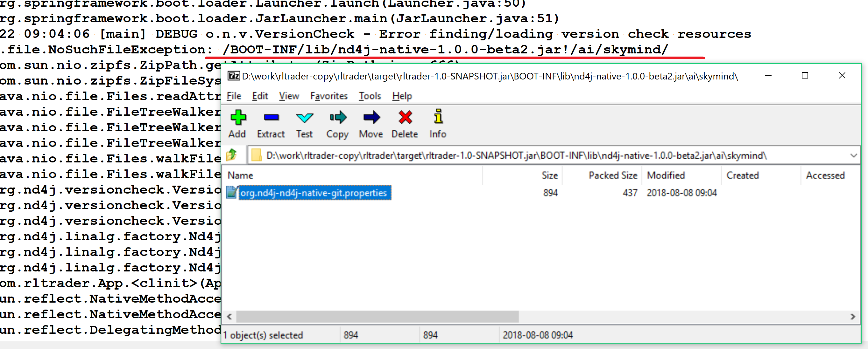Expand the address path dropdown arrow

(x=853, y=155)
